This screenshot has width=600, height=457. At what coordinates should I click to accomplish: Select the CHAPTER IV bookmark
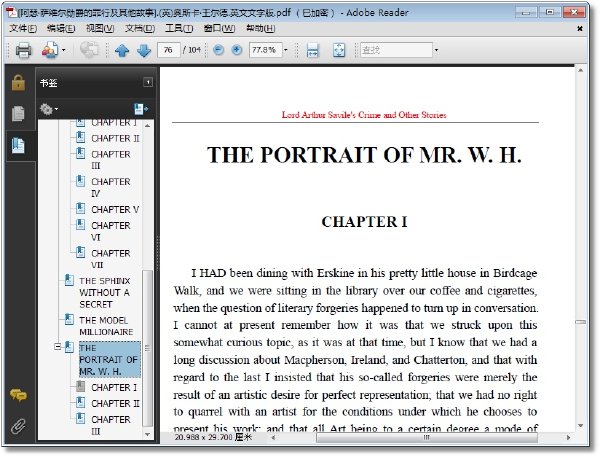pos(111,188)
